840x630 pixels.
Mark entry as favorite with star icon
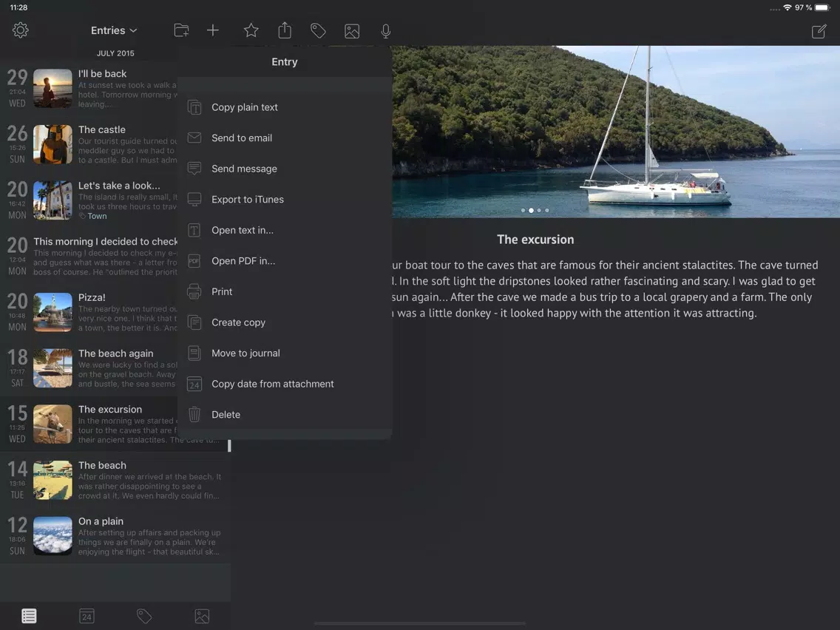pos(251,30)
